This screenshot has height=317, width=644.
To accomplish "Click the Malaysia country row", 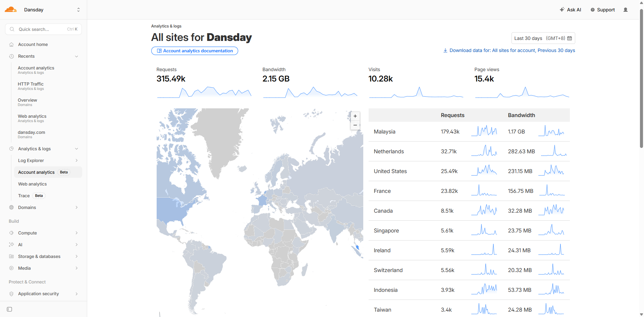I will (469, 131).
